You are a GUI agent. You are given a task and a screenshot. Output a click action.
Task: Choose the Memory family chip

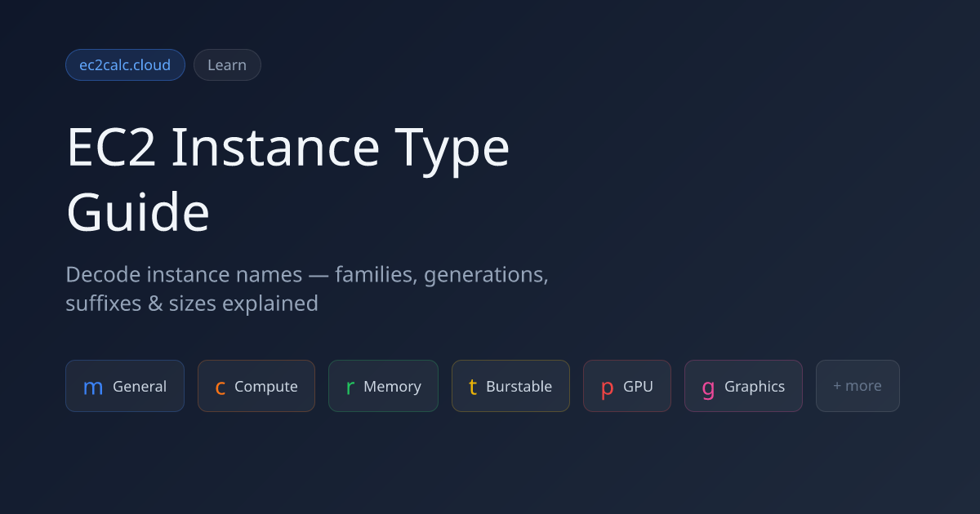click(383, 386)
